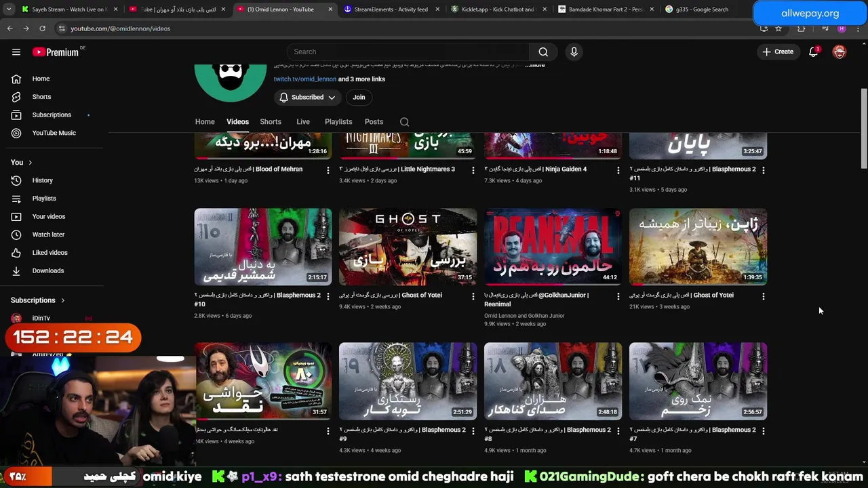Viewport: 868px width, 488px height.
Task: Click the Create button
Action: click(777, 52)
